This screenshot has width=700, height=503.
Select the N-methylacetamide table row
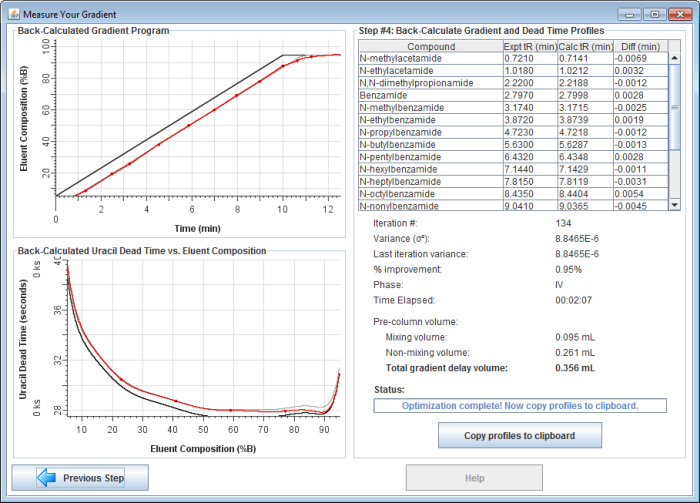428,59
